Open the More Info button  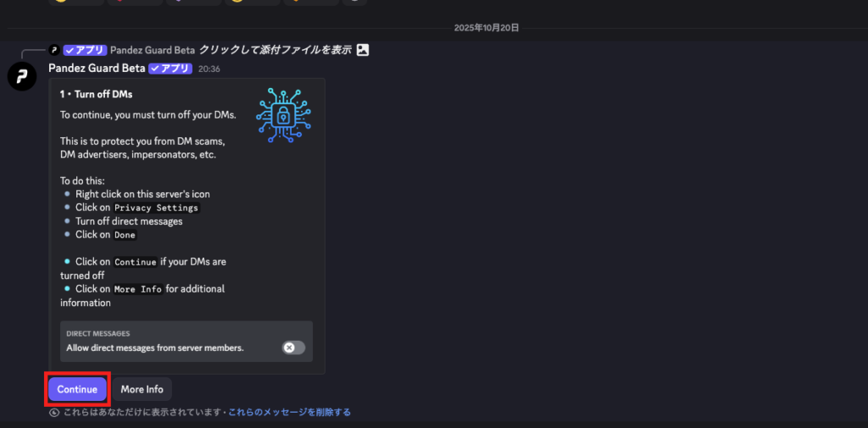click(142, 389)
